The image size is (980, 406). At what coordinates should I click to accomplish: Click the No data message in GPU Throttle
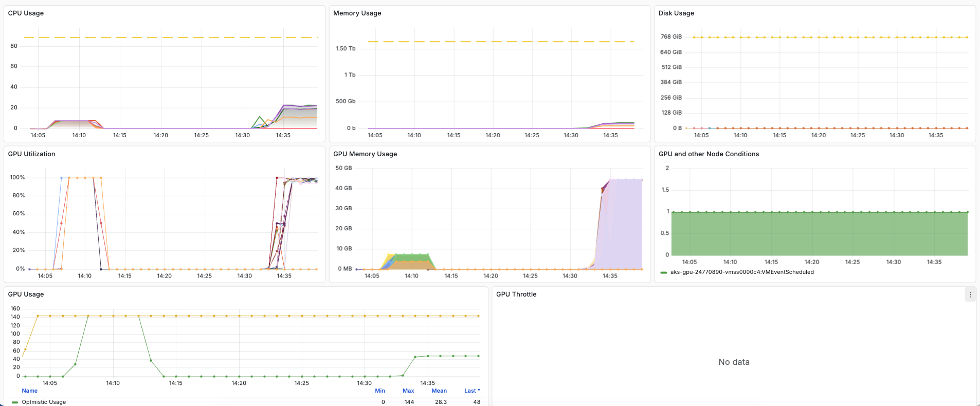pos(734,362)
